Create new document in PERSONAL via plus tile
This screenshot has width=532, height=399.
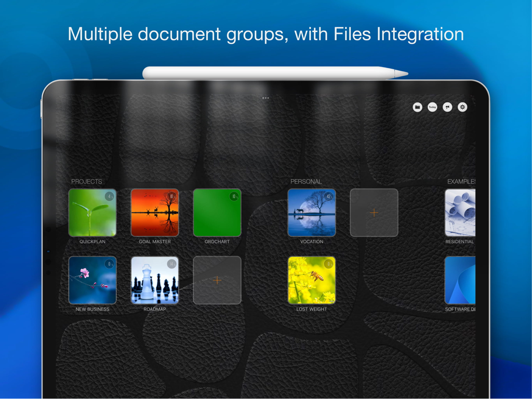(374, 212)
